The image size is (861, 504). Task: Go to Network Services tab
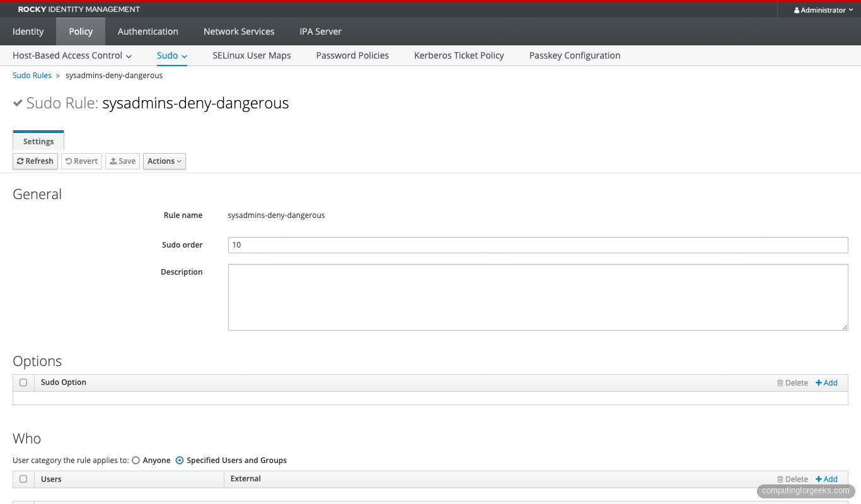tap(239, 31)
